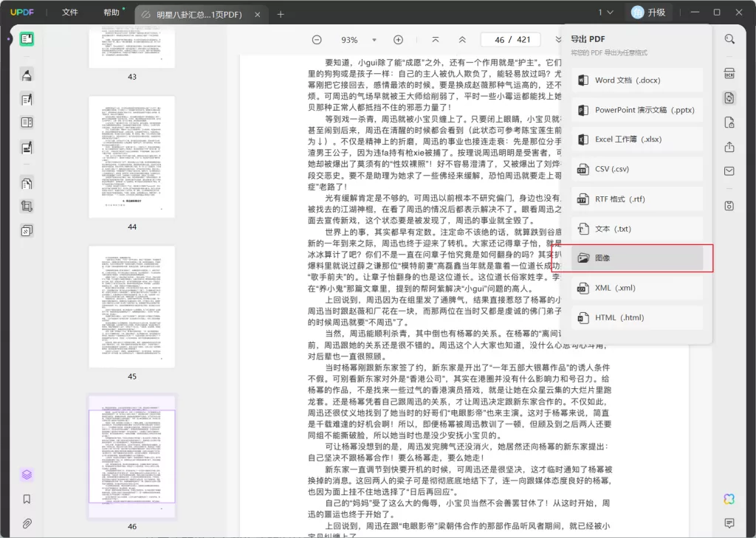The height and width of the screenshot is (538, 756).
Task: Expand the window count dropdown showing 1
Action: 605,13
